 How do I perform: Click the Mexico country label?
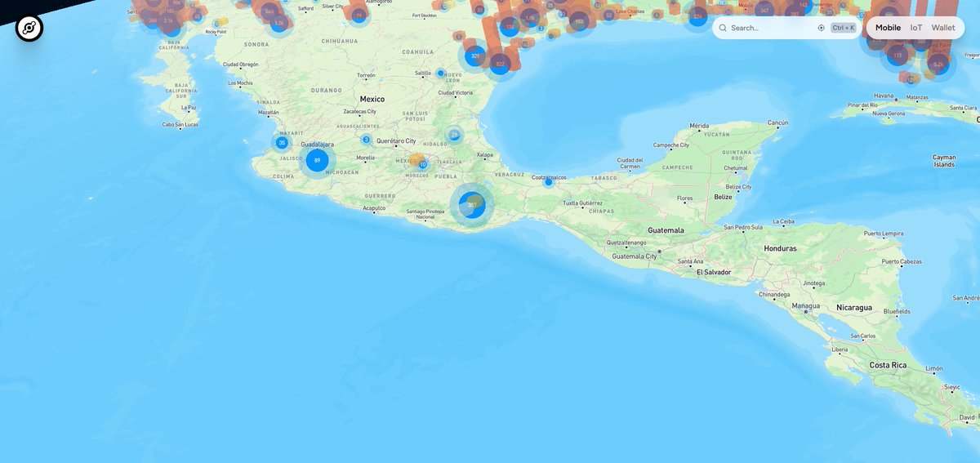pyautogui.click(x=372, y=99)
